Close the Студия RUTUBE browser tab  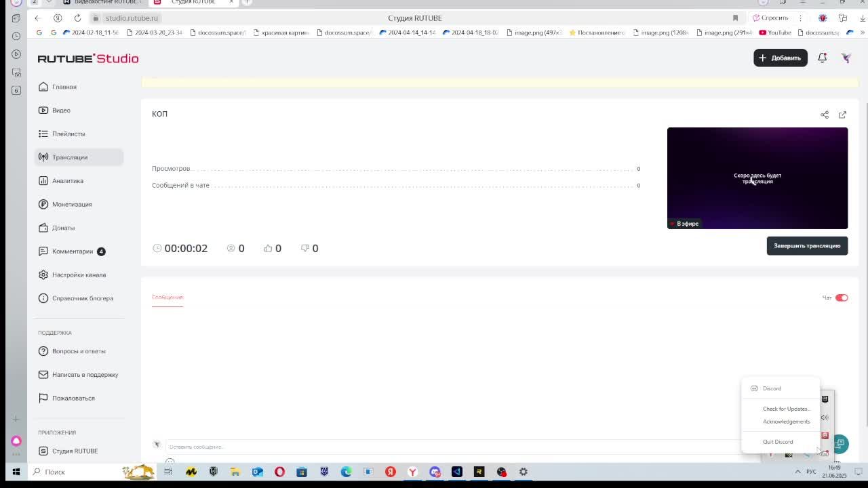pos(231,2)
